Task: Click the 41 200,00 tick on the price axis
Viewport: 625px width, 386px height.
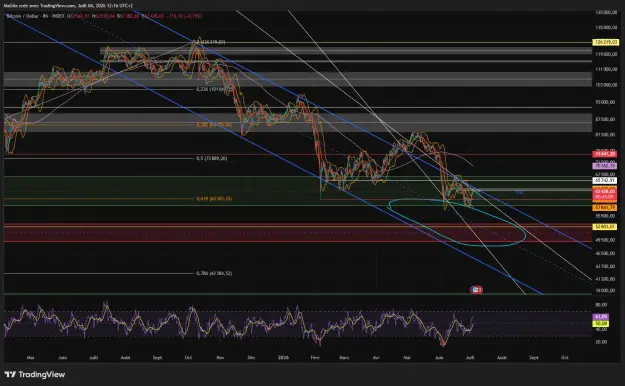Action: [x=606, y=279]
